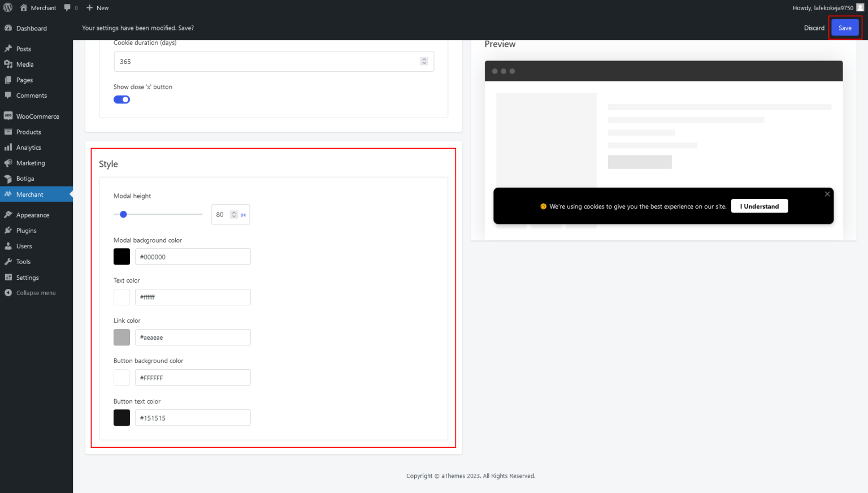Image resolution: width=868 pixels, height=493 pixels.
Task: Click the Dashboard gauge icon
Action: tap(8, 28)
